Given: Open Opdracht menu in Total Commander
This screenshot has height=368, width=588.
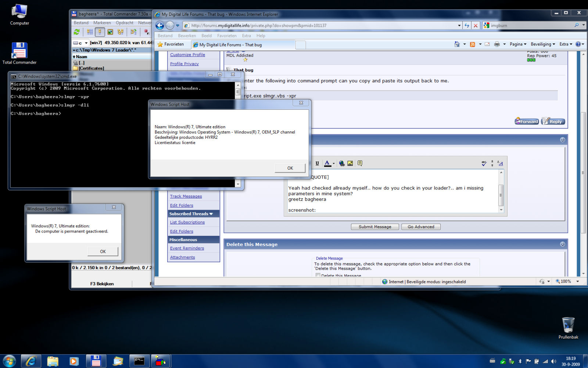Looking at the screenshot, I should [125, 23].
